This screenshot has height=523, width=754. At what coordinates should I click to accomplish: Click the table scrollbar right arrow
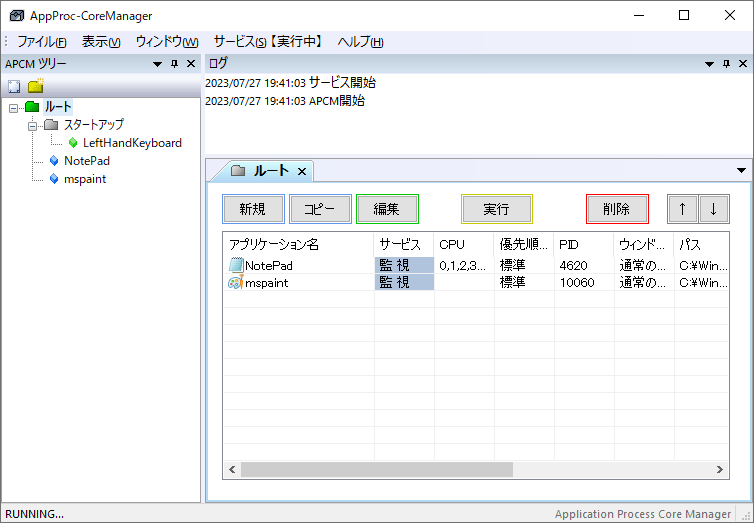click(720, 469)
